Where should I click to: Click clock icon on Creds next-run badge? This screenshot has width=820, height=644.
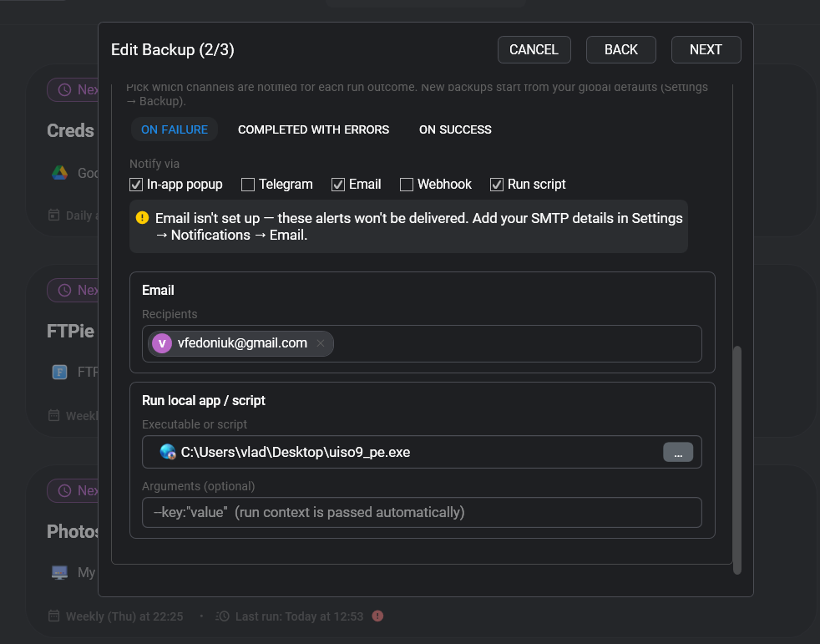coord(64,90)
